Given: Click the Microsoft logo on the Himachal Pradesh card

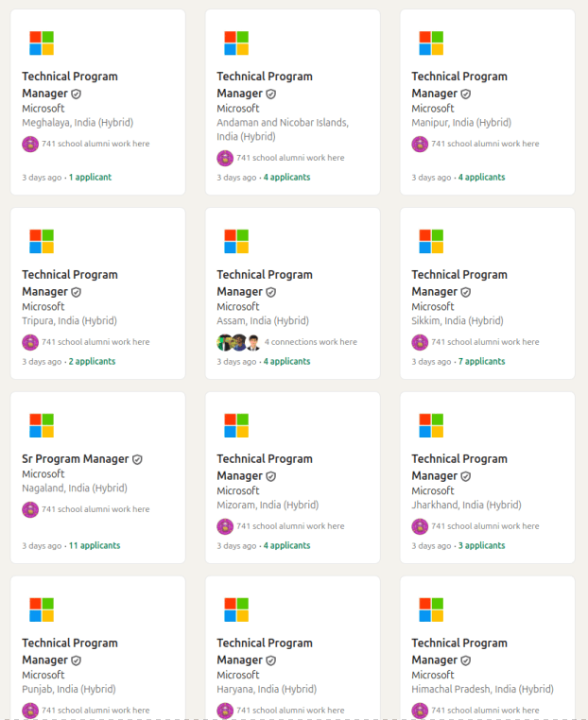Looking at the screenshot, I should click(x=431, y=610).
